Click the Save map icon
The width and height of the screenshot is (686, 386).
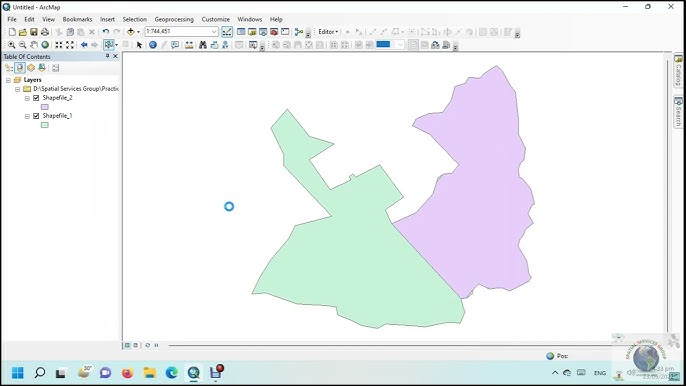(x=33, y=32)
